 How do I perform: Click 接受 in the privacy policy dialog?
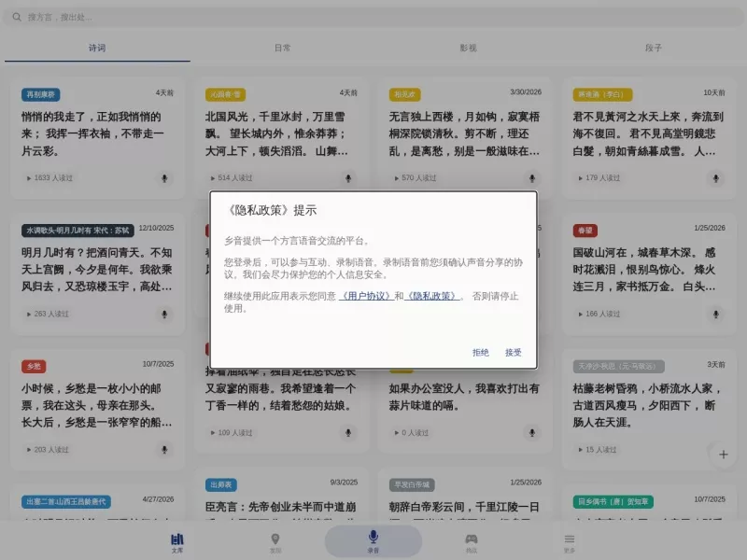513,353
